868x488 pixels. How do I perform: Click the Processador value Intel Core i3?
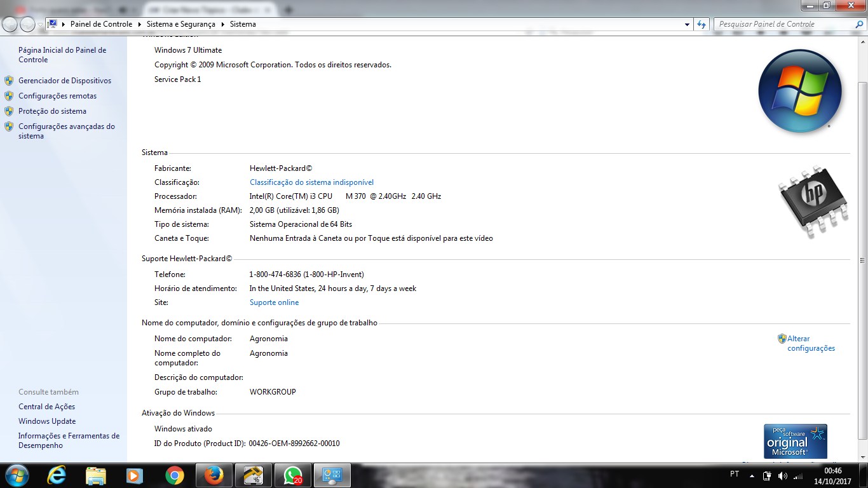point(345,196)
